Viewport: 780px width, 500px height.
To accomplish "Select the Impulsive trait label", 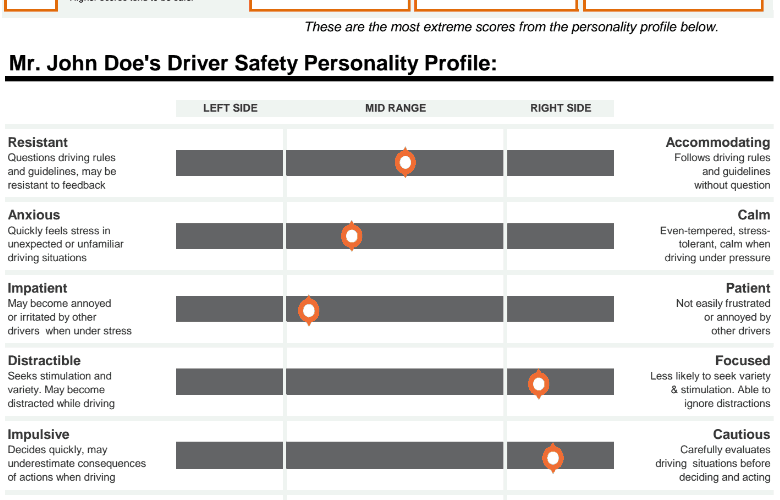I will (x=39, y=434).
